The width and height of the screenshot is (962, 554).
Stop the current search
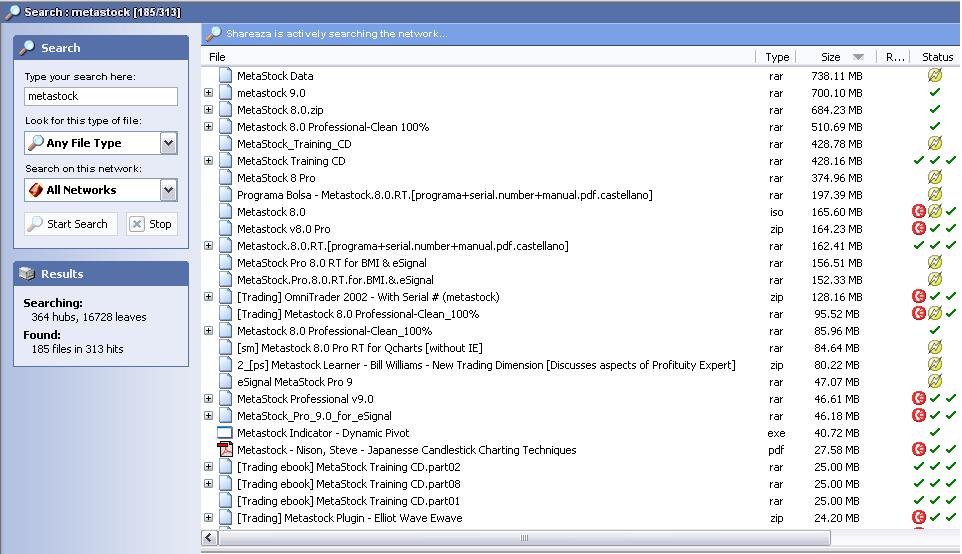click(x=152, y=224)
